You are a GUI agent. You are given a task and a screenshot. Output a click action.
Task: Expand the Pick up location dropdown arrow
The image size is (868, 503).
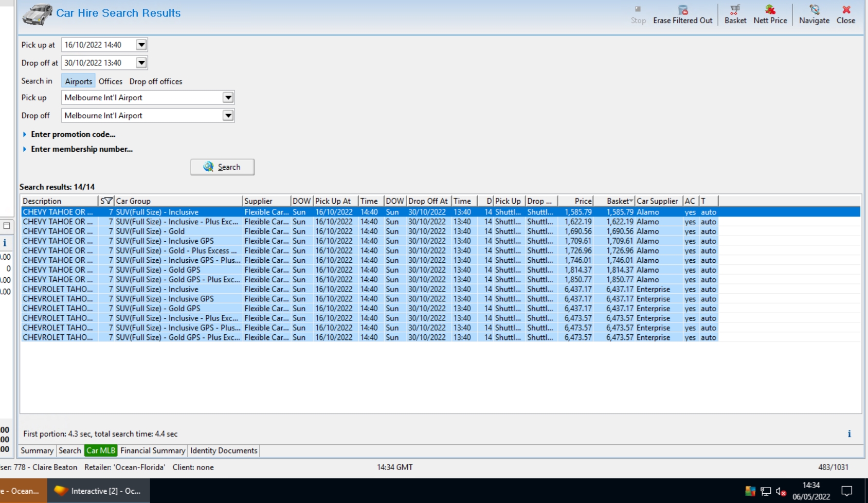[228, 97]
